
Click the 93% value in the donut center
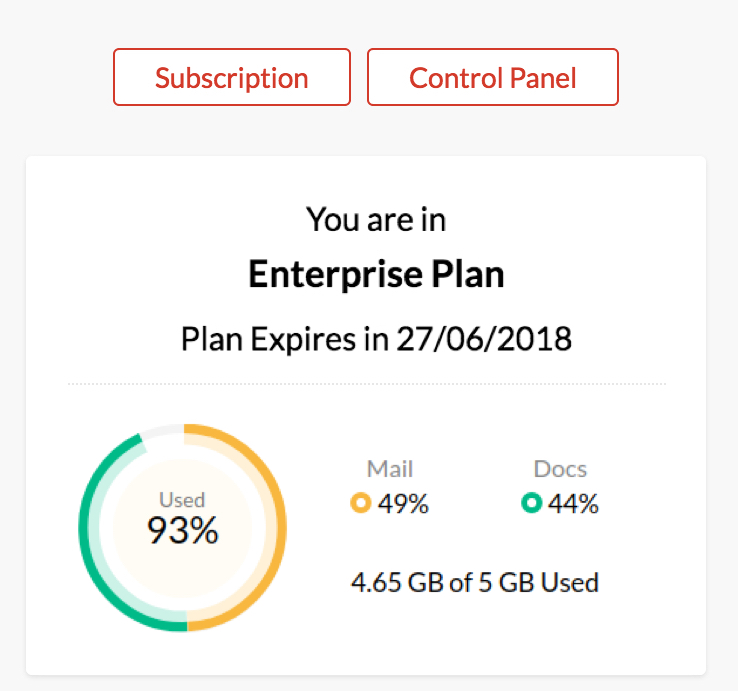[183, 531]
